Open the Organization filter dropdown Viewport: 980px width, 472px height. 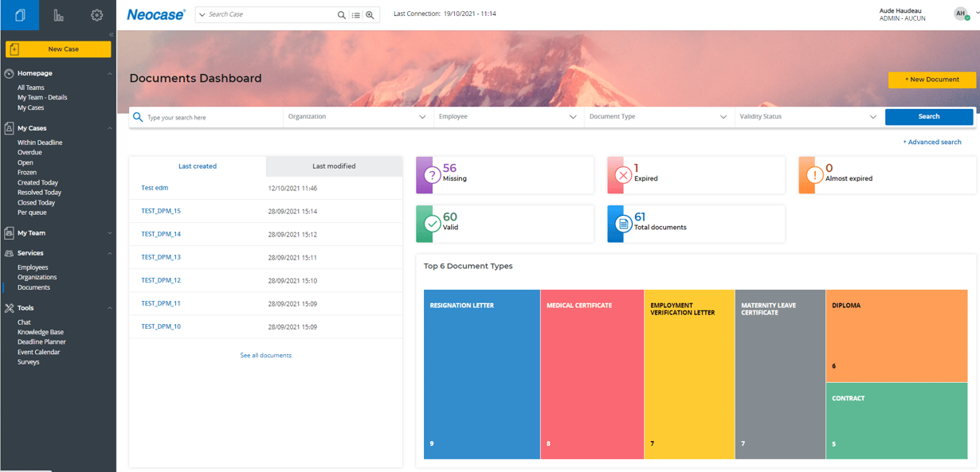coord(356,116)
